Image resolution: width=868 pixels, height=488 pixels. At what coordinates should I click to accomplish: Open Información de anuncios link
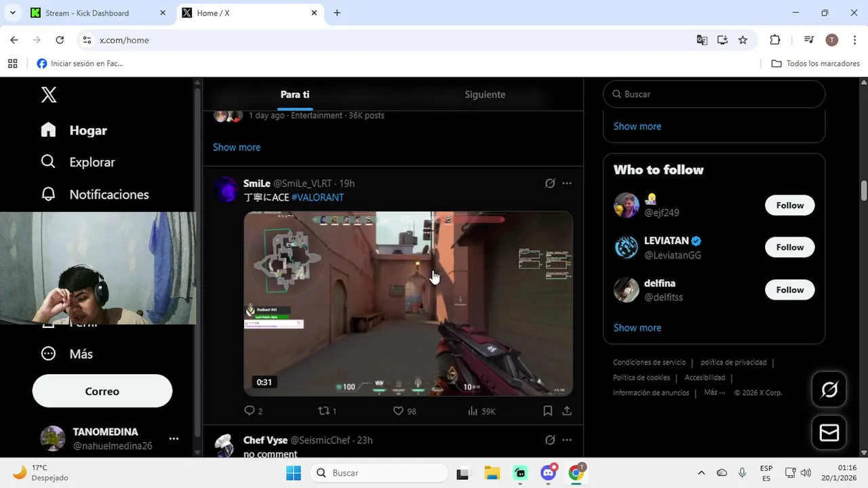tap(651, 393)
